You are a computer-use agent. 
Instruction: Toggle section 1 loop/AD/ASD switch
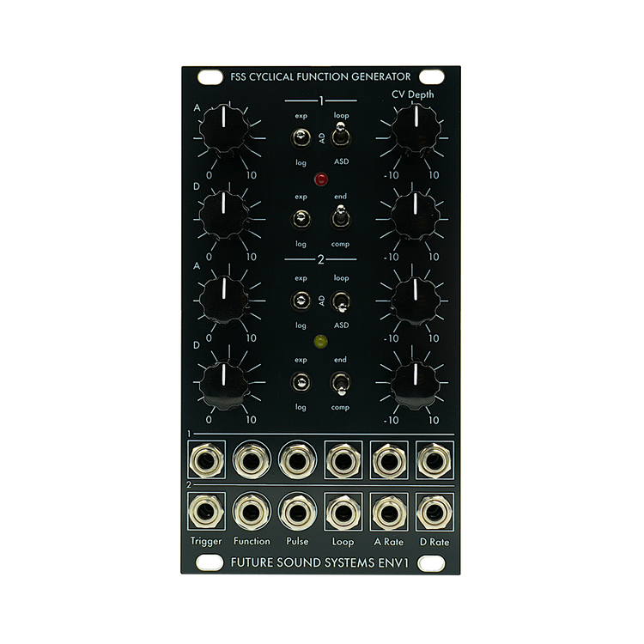pos(341,135)
